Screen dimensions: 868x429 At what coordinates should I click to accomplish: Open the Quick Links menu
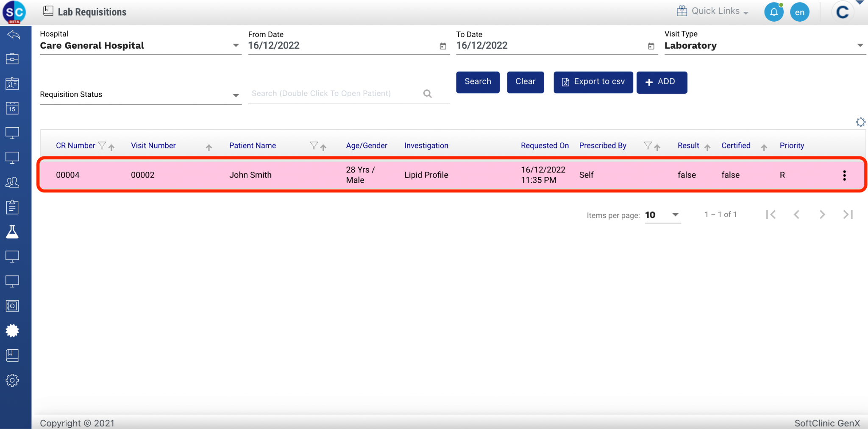[712, 11]
